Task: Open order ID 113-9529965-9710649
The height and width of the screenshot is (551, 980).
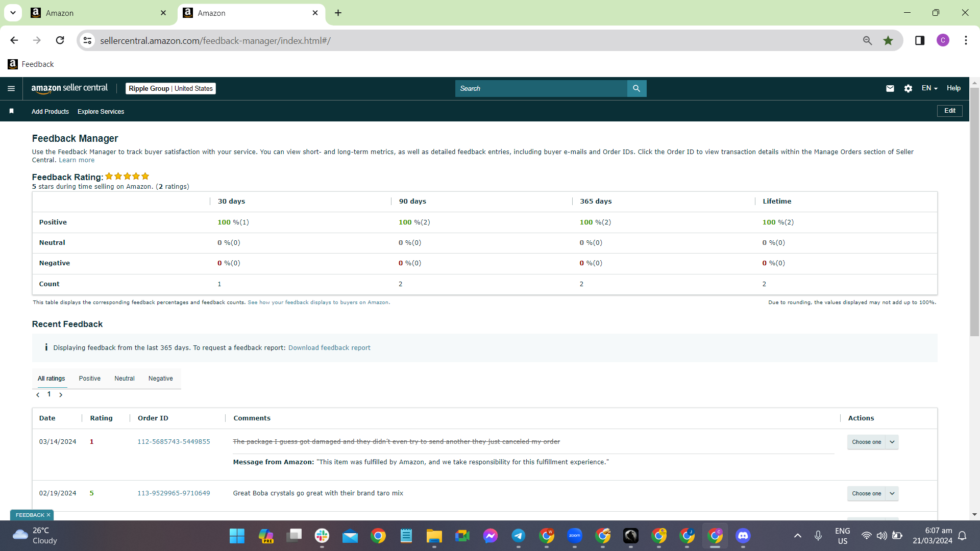Action: coord(174,493)
